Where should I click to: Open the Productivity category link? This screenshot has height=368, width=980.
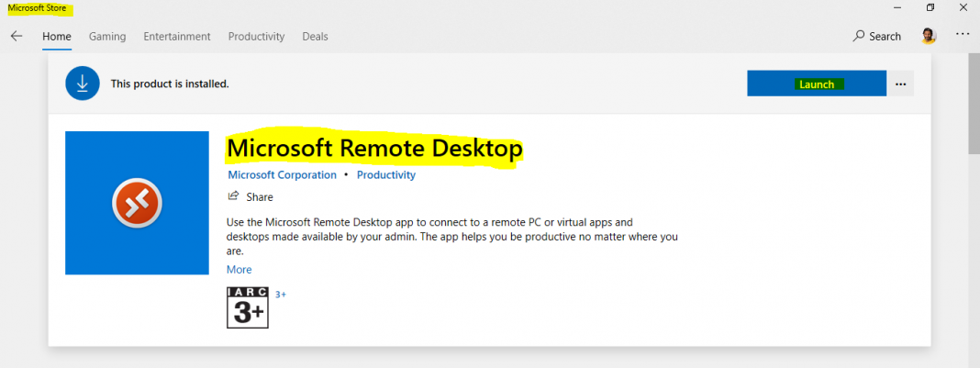click(x=385, y=175)
